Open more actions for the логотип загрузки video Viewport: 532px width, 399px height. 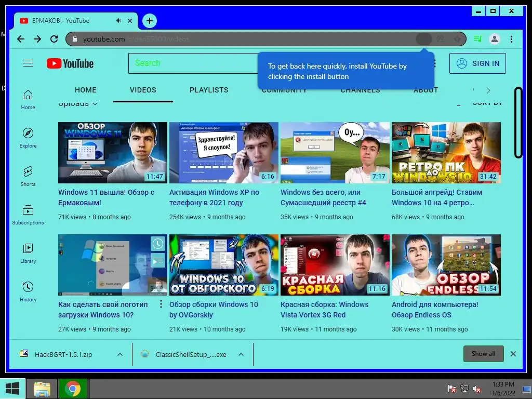click(161, 304)
